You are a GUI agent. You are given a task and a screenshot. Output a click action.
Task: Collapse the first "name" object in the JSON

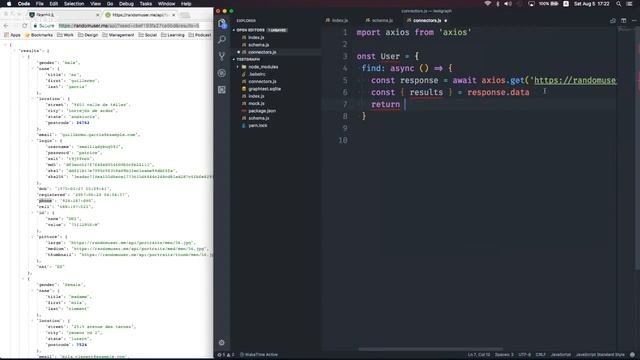(x=32, y=69)
